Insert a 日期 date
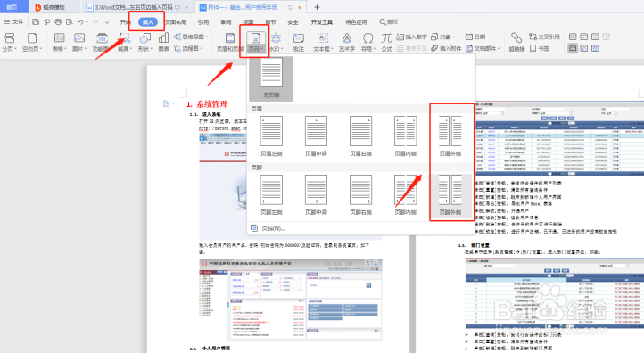 pos(475,37)
